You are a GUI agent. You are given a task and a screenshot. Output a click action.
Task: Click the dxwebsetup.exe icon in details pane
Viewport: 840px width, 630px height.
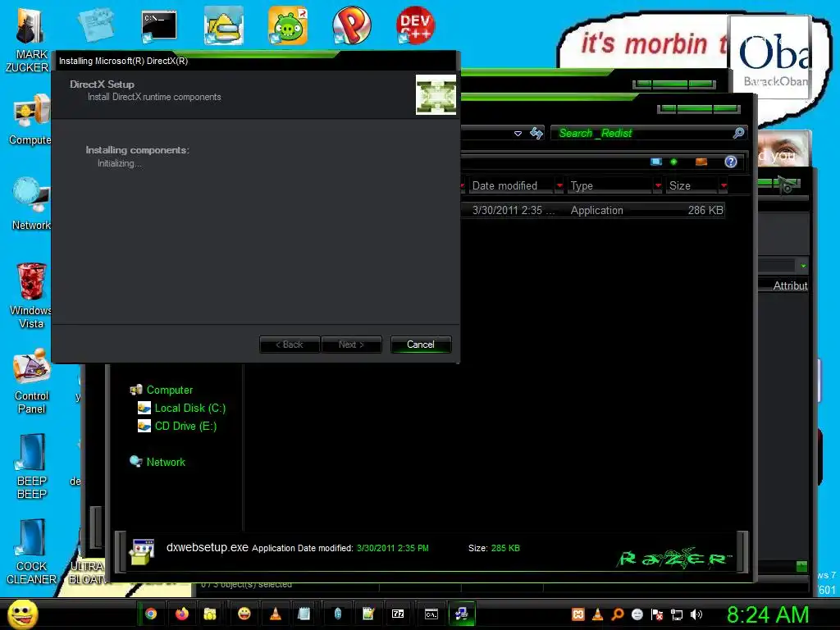click(x=142, y=552)
